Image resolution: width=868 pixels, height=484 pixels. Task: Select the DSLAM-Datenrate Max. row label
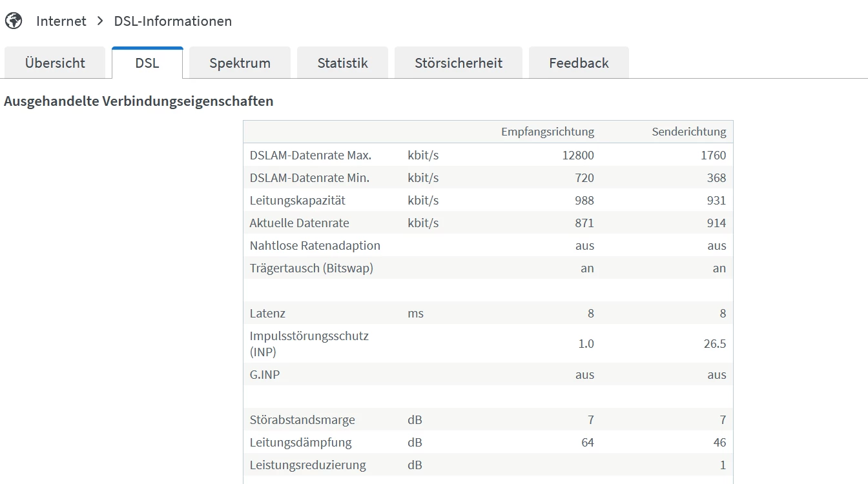[x=310, y=156]
